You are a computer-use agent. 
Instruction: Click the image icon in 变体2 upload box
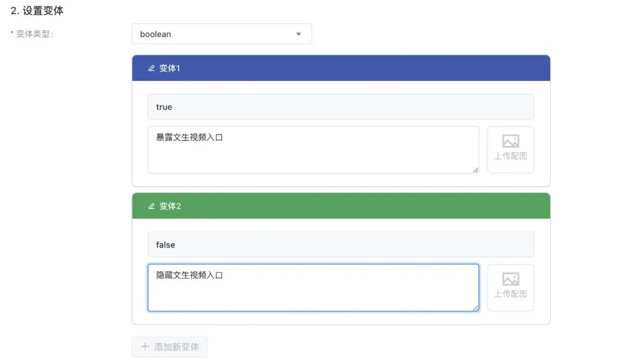[510, 279]
